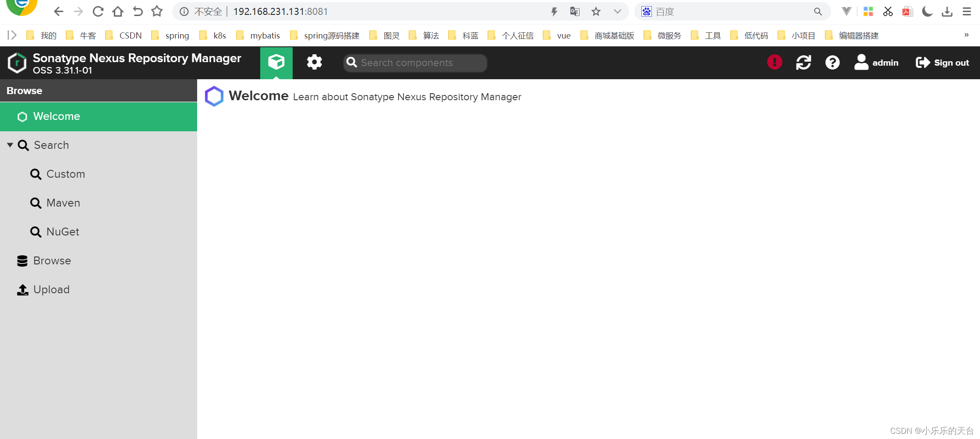Open the 小项目 bookmark folder

tap(796, 35)
